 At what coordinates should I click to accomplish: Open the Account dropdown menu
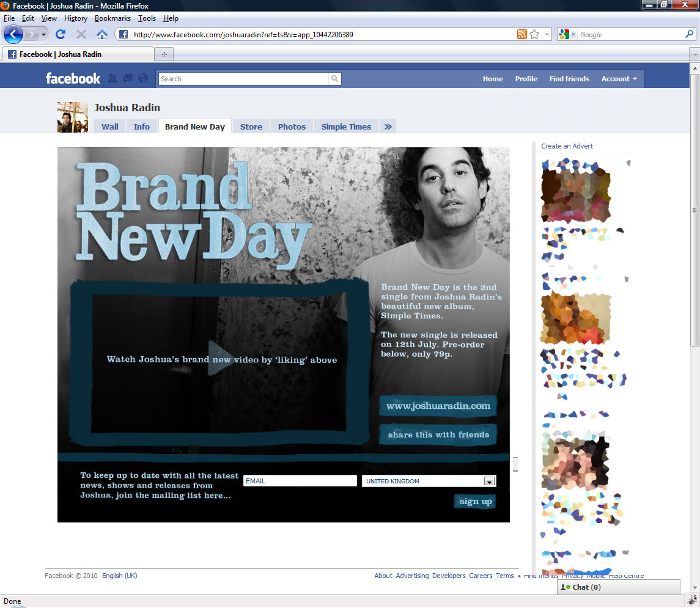point(619,79)
